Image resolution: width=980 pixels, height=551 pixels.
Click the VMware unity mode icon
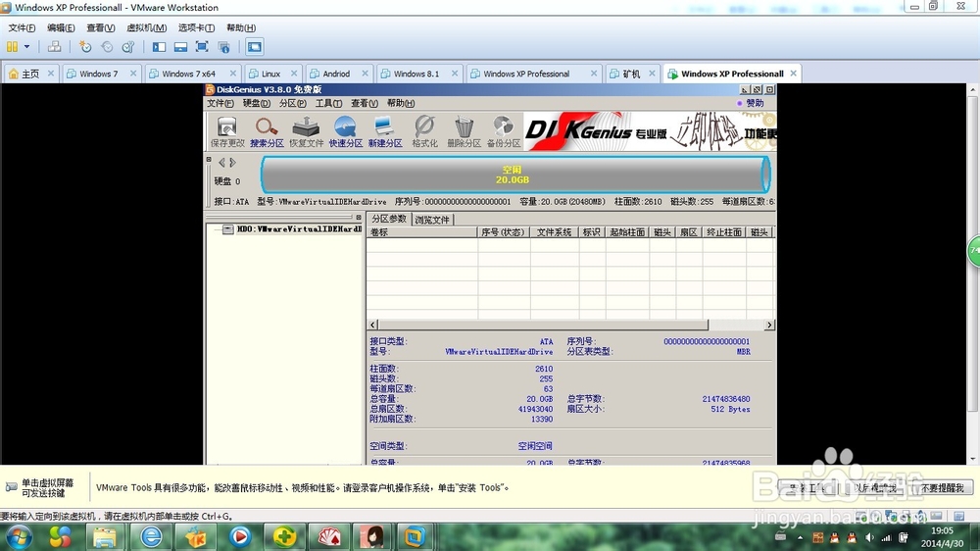pyautogui.click(x=223, y=47)
